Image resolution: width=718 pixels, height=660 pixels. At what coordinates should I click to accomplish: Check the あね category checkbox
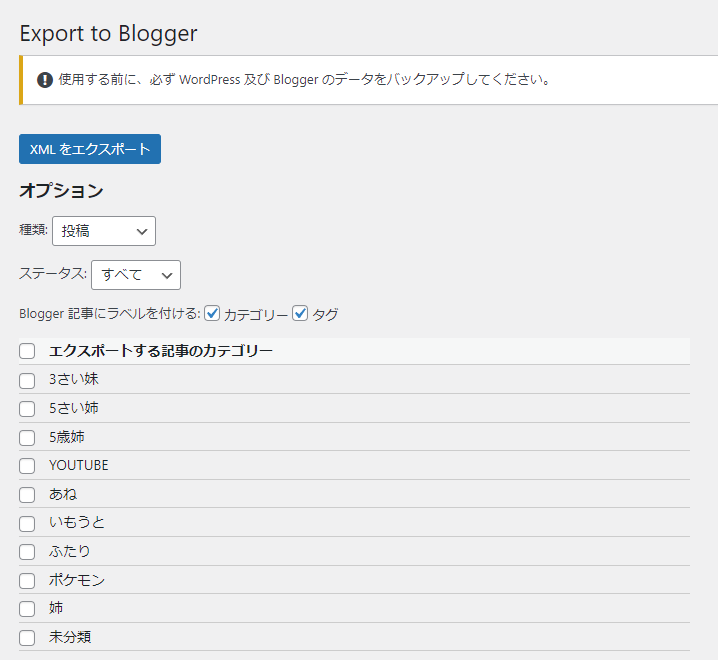pyautogui.click(x=27, y=494)
